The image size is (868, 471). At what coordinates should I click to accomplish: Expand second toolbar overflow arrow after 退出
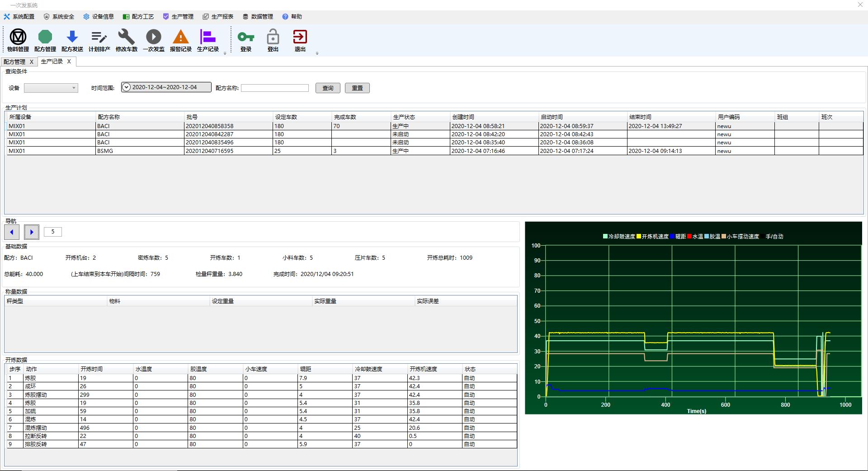[x=317, y=53]
